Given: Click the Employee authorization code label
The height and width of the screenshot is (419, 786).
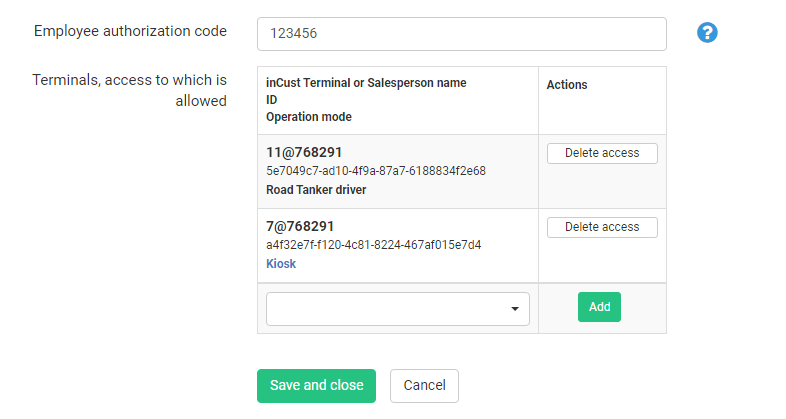Looking at the screenshot, I should click(x=130, y=31).
